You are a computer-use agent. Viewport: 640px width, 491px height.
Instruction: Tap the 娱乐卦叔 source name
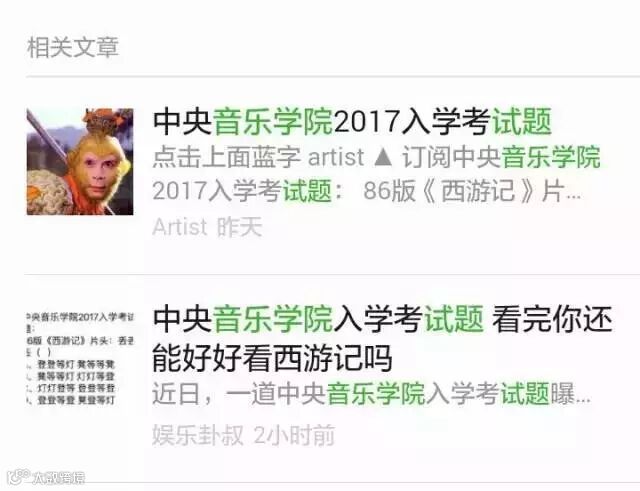tap(198, 435)
